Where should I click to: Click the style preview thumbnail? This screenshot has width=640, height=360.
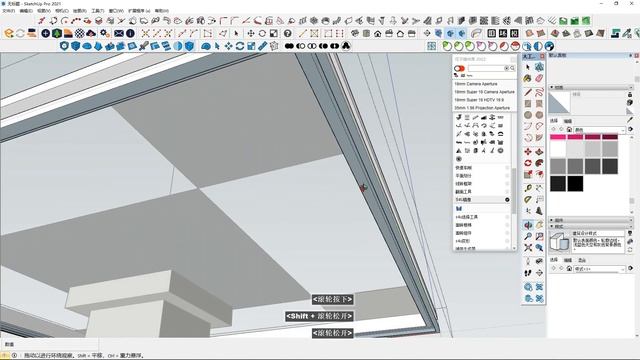coord(559,242)
